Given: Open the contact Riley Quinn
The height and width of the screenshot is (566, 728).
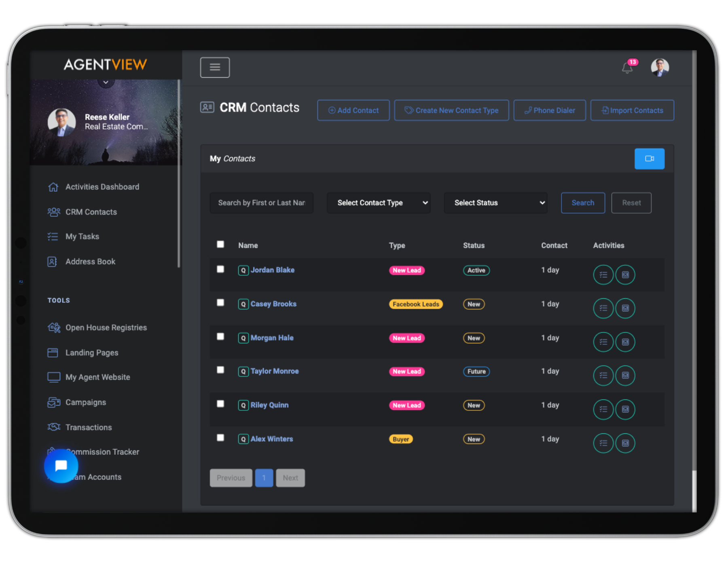Looking at the screenshot, I should pos(269,405).
